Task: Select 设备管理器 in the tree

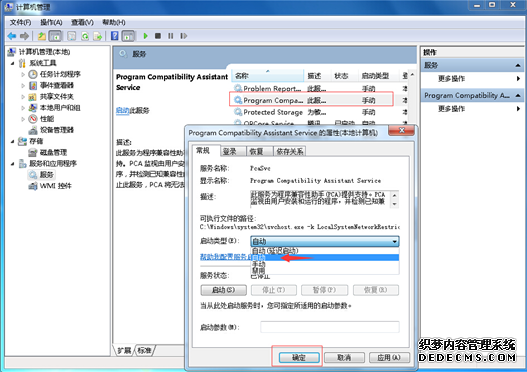Action: point(56,130)
